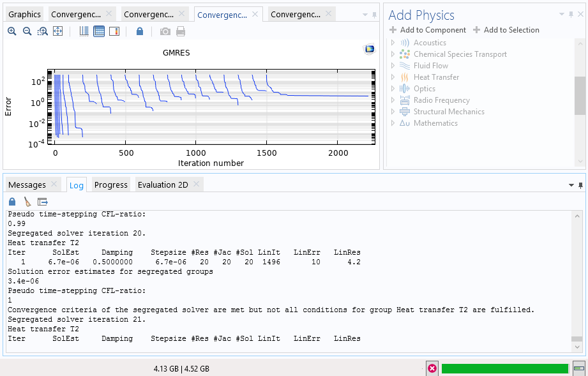Click the Print icon in plot toolbar
Viewport: 588px width, 376px height.
181,31
